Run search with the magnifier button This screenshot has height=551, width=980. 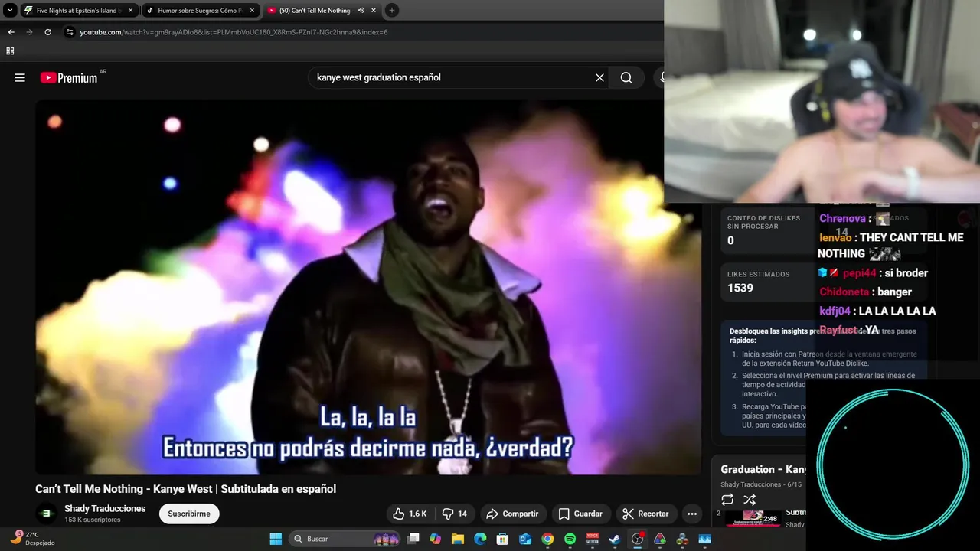click(626, 77)
